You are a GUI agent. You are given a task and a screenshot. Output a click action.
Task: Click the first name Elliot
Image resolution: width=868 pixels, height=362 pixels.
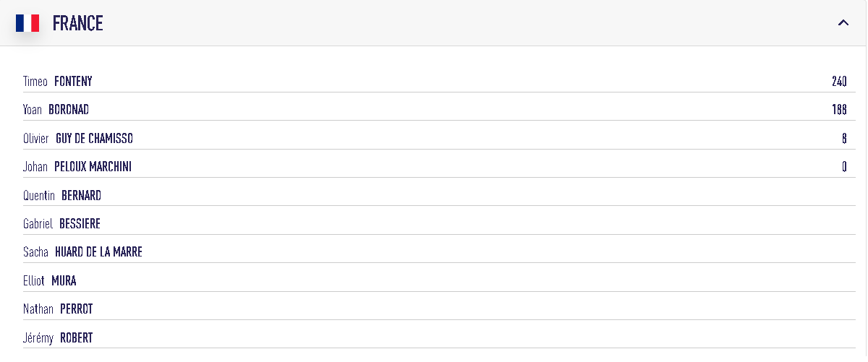coord(34,281)
